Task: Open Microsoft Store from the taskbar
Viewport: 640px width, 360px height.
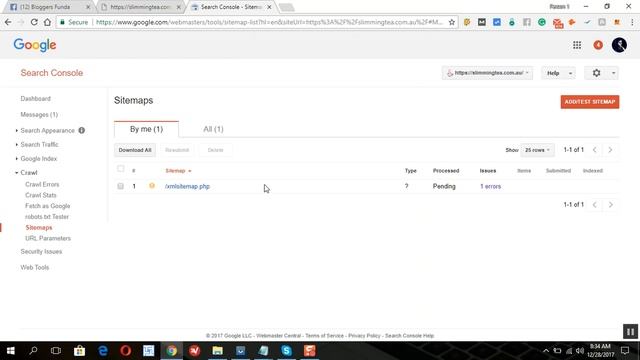Action: [x=80, y=351]
